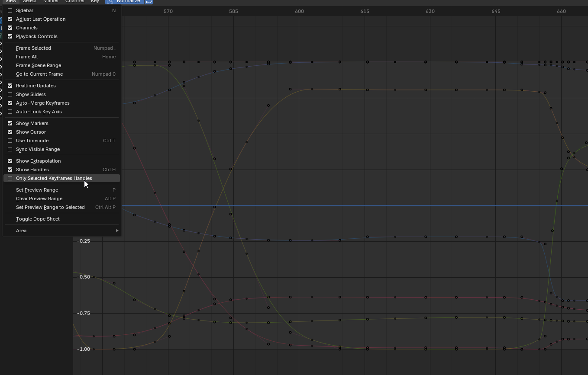
Task: Enable Only Selected Keyframes Handles
Action: (10, 178)
